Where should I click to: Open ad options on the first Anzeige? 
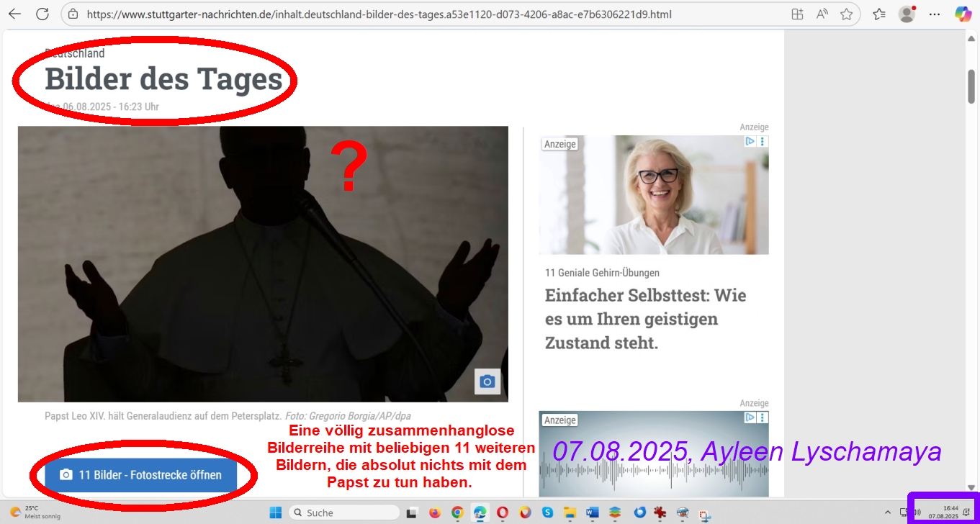(763, 142)
